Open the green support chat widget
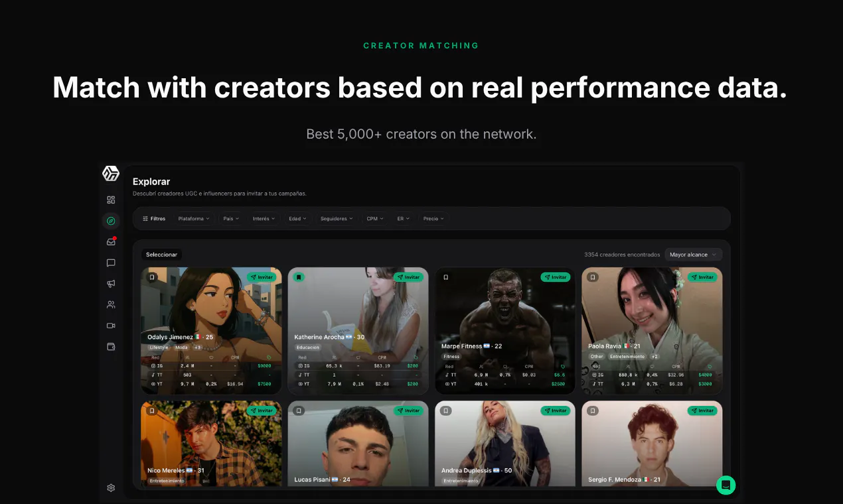Viewport: 843px width, 504px height. [x=726, y=485]
